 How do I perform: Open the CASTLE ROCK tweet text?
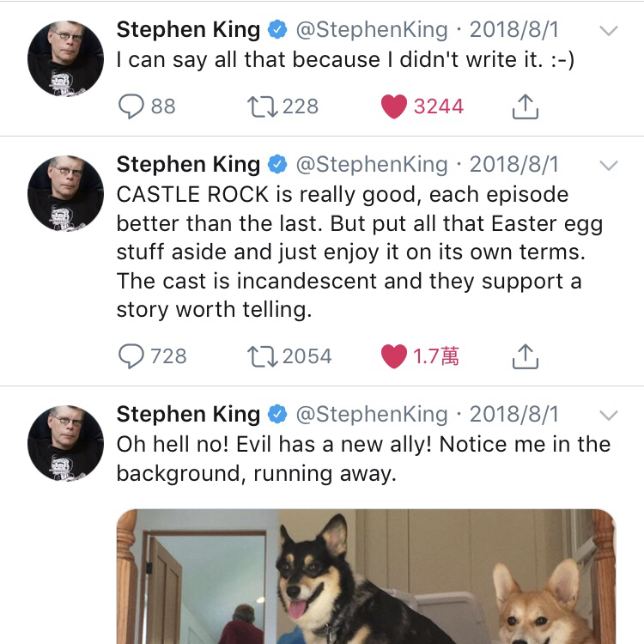point(359,252)
